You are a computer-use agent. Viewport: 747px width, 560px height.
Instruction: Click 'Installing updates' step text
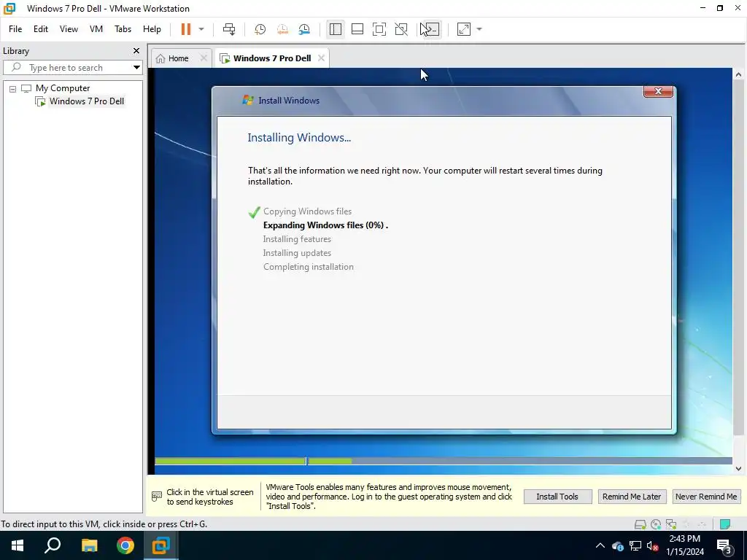(297, 253)
